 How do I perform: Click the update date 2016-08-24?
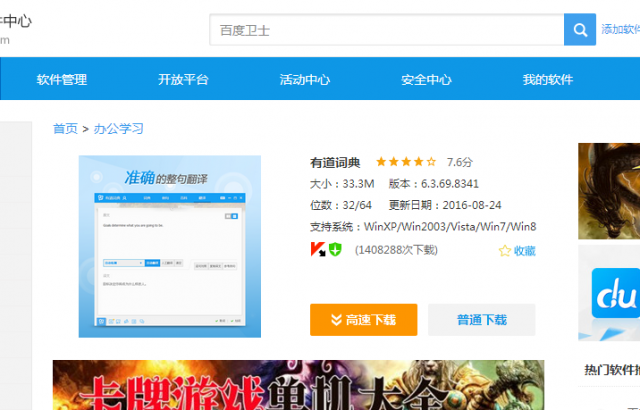[x=472, y=205]
